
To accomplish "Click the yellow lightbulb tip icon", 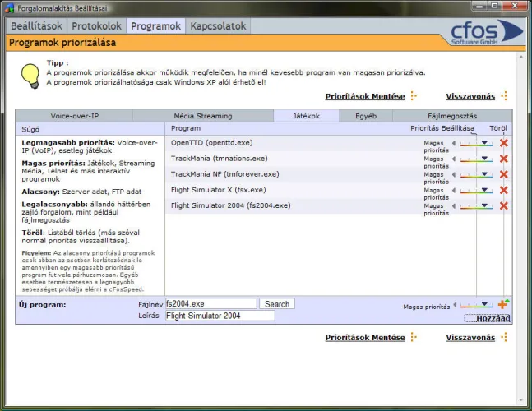I will [x=30, y=74].
